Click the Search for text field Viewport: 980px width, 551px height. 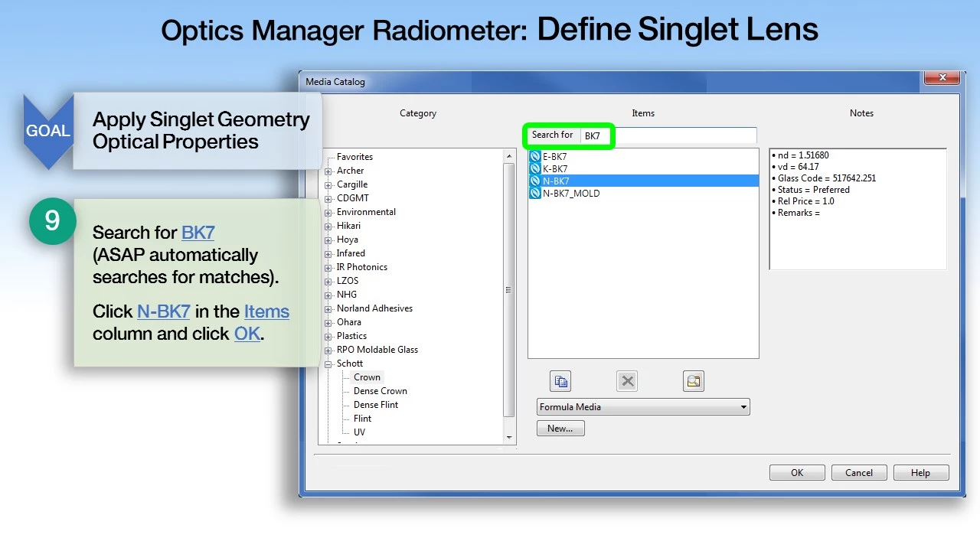pos(666,135)
